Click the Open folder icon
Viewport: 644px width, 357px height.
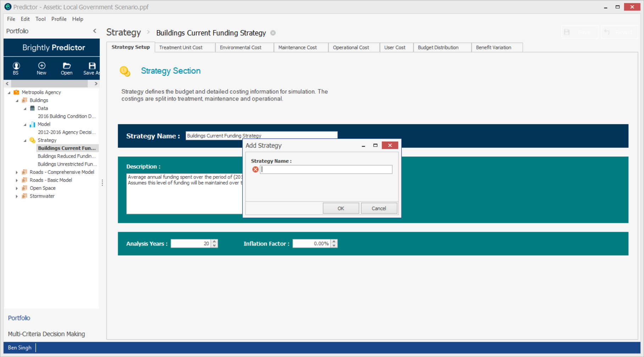pyautogui.click(x=66, y=66)
